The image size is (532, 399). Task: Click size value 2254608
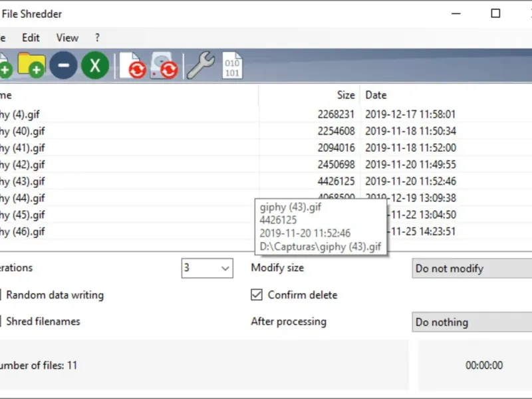(x=336, y=131)
